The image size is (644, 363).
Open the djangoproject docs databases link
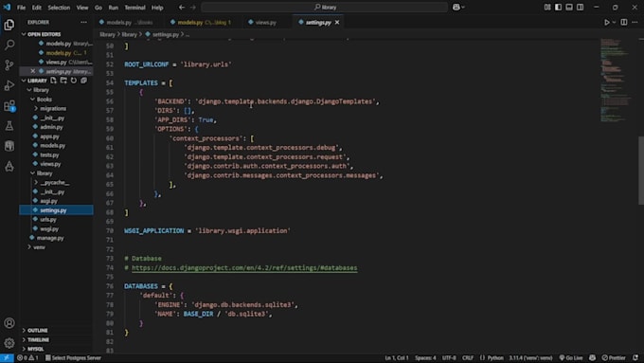(244, 268)
